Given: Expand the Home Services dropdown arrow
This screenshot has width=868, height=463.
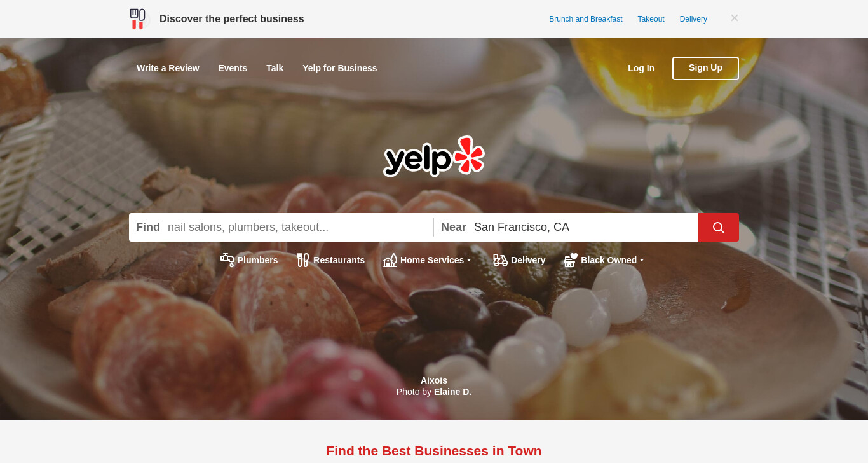Looking at the screenshot, I should tap(469, 260).
